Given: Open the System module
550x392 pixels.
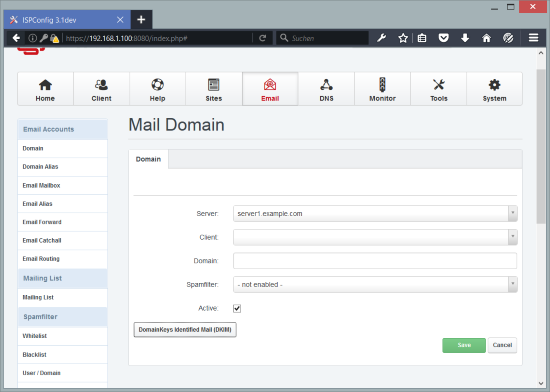Looking at the screenshot, I should pyautogui.click(x=494, y=89).
